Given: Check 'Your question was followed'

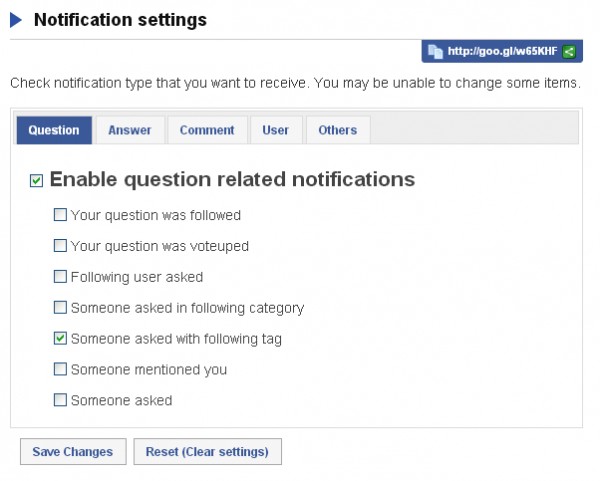Looking at the screenshot, I should (x=60, y=215).
